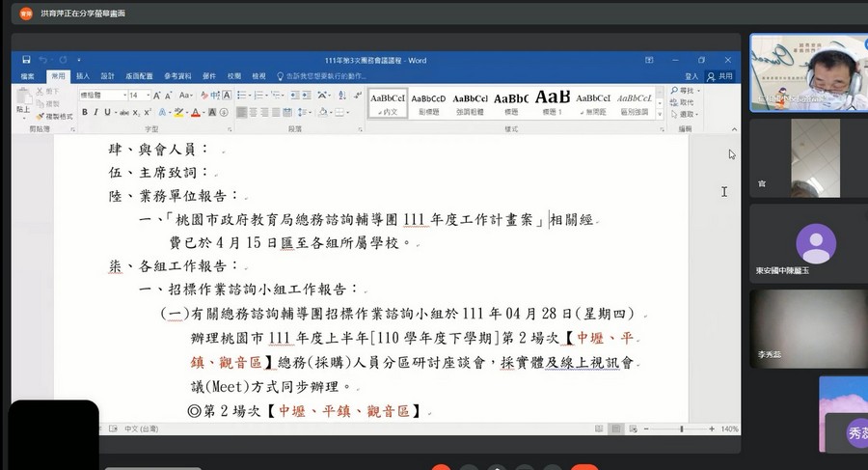868x470 pixels.
Task: Switch to the 插入 (Insert) tab
Action: (83, 76)
